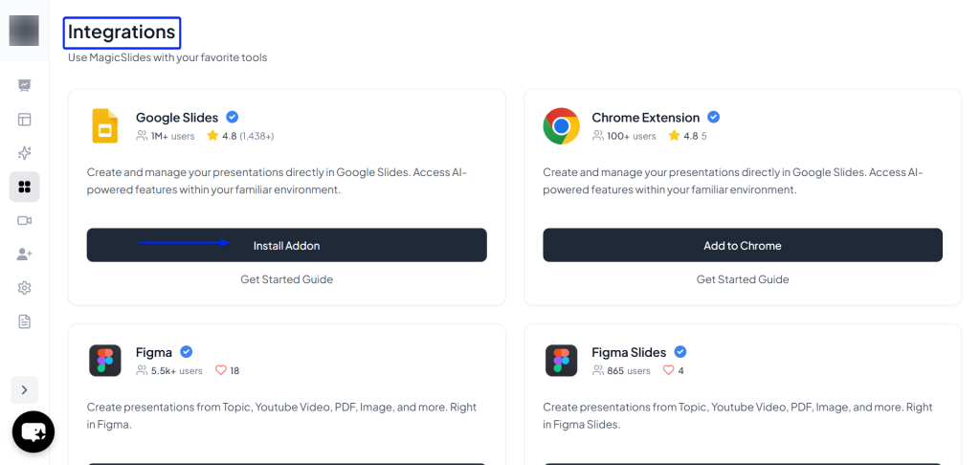Click the Figma card logo icon
The image size is (980, 465).
point(104,361)
